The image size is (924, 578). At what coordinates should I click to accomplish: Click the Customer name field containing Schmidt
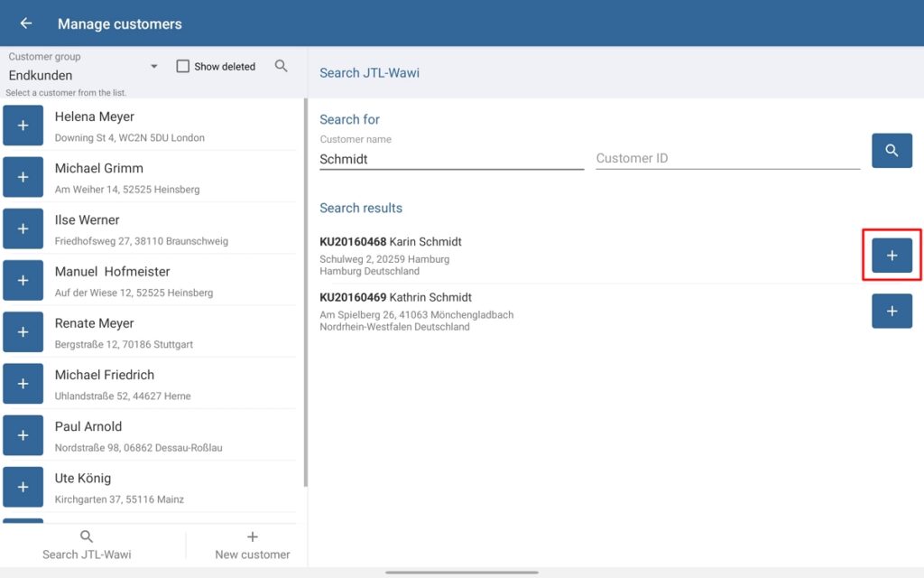tap(451, 159)
